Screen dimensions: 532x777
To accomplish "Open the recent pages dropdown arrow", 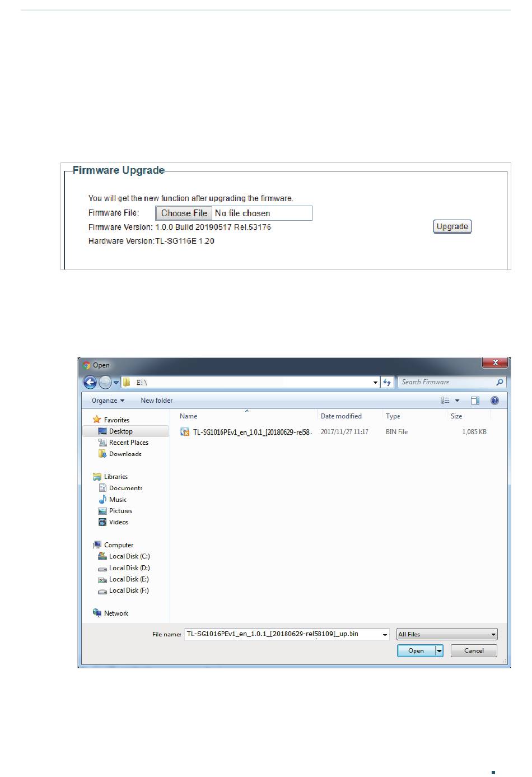I will coord(116,383).
